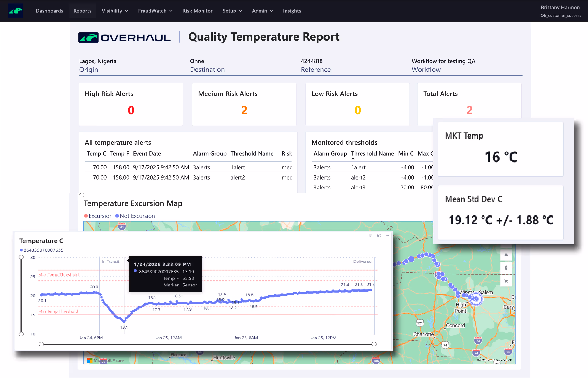
Task: Click the TomTom Feedback link
Action: click(505, 360)
